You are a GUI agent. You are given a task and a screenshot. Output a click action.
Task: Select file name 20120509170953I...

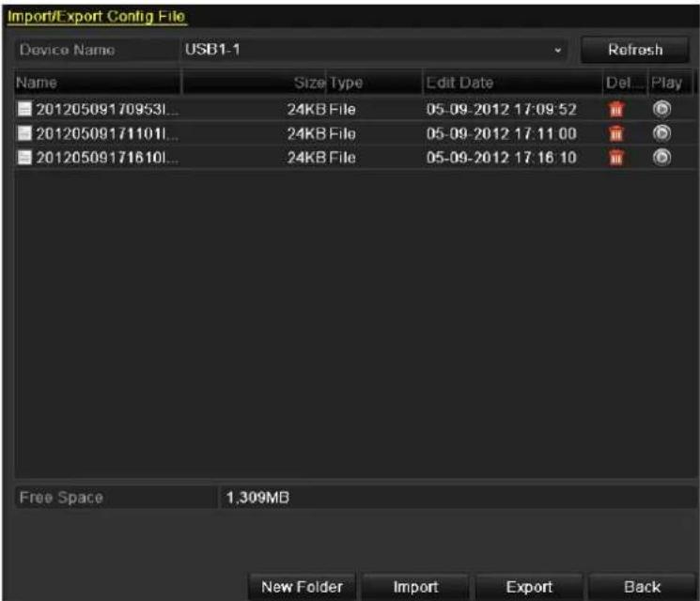click(107, 109)
